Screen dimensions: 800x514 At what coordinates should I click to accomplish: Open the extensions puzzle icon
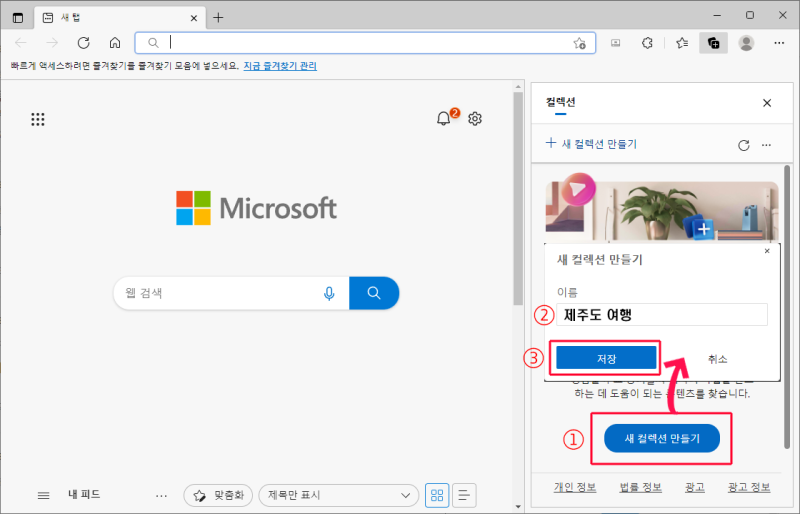647,43
